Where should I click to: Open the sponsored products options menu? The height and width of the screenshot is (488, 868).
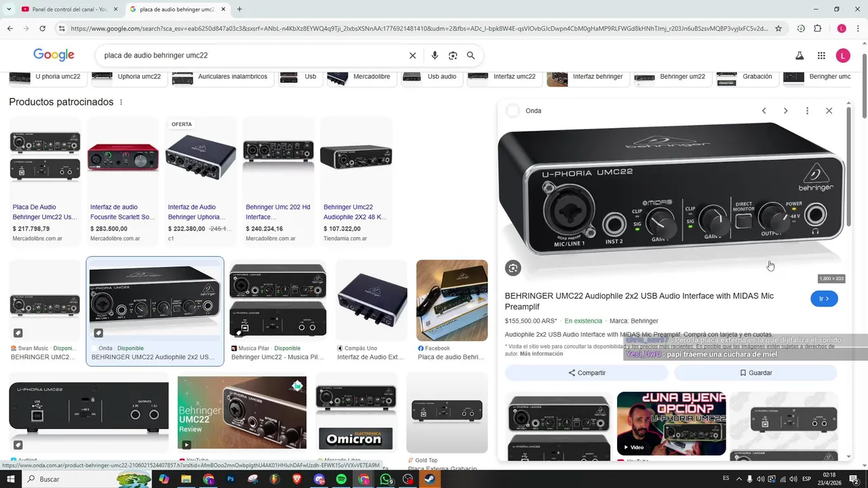click(121, 102)
